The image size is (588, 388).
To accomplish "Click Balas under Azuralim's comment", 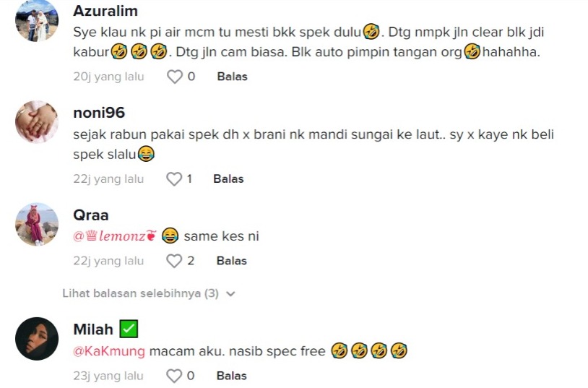I will point(232,77).
